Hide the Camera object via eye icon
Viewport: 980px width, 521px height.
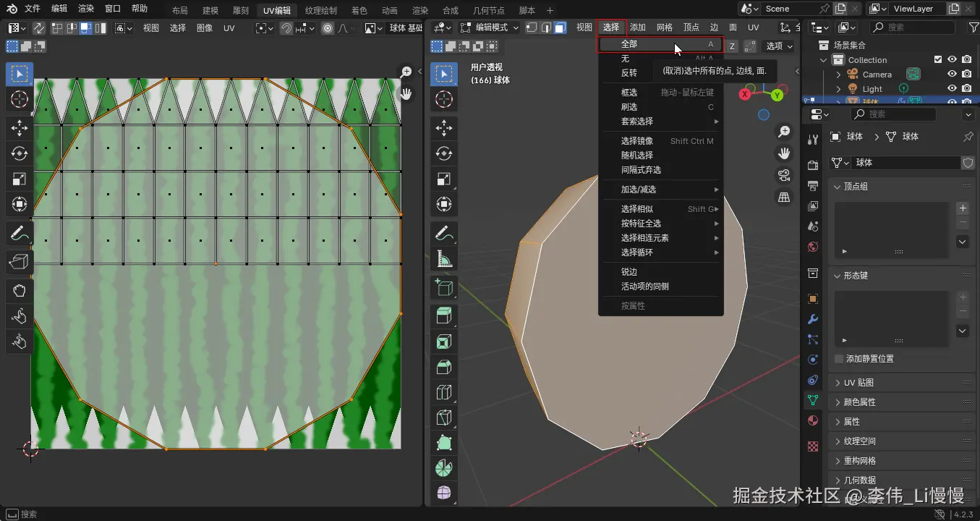tap(953, 75)
